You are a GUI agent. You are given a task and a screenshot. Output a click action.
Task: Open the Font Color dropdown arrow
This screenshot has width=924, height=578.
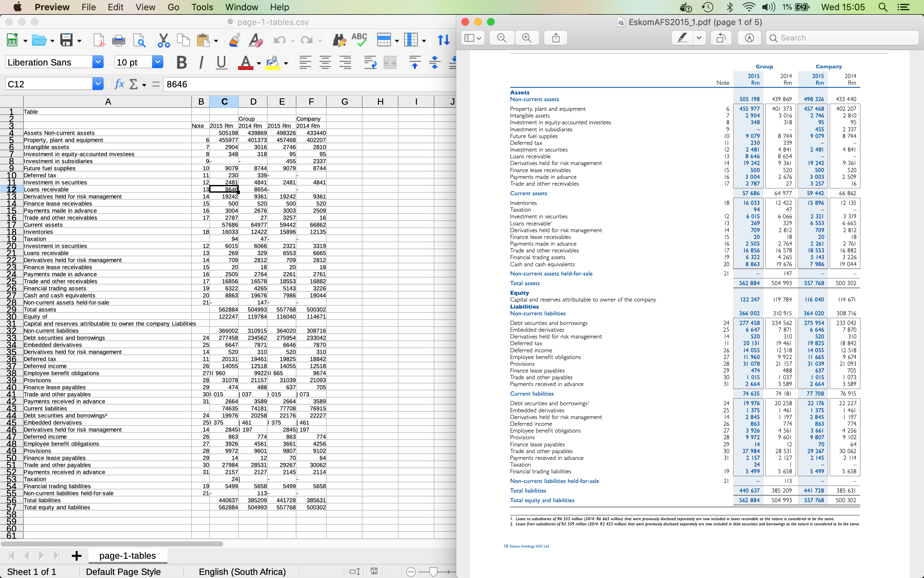[x=259, y=64]
